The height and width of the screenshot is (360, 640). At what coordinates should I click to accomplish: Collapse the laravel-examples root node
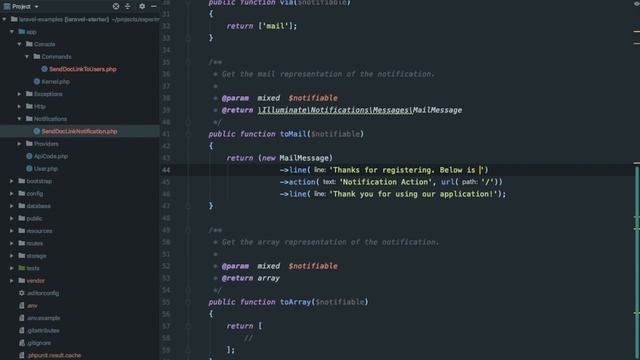(x=4, y=19)
